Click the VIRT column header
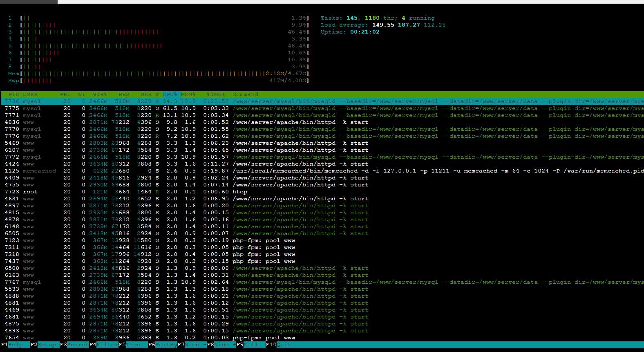The image size is (644, 352). pyautogui.click(x=100, y=94)
